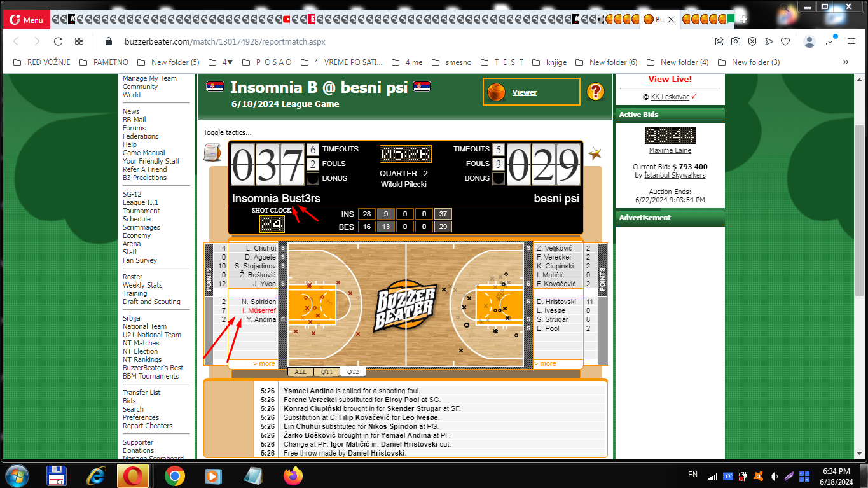Toggle shot marker S for L. Chuhui
The width and height of the screenshot is (868, 488).
pyautogui.click(x=283, y=248)
